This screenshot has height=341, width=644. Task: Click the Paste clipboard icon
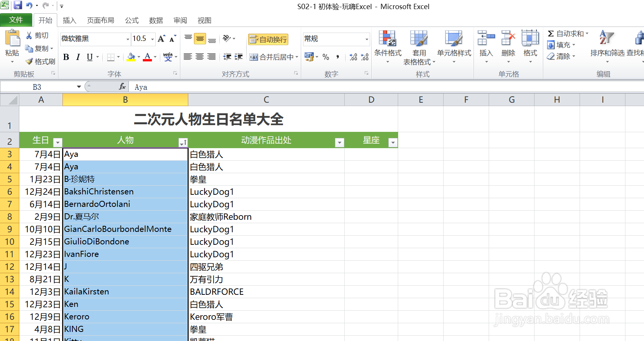click(x=12, y=39)
